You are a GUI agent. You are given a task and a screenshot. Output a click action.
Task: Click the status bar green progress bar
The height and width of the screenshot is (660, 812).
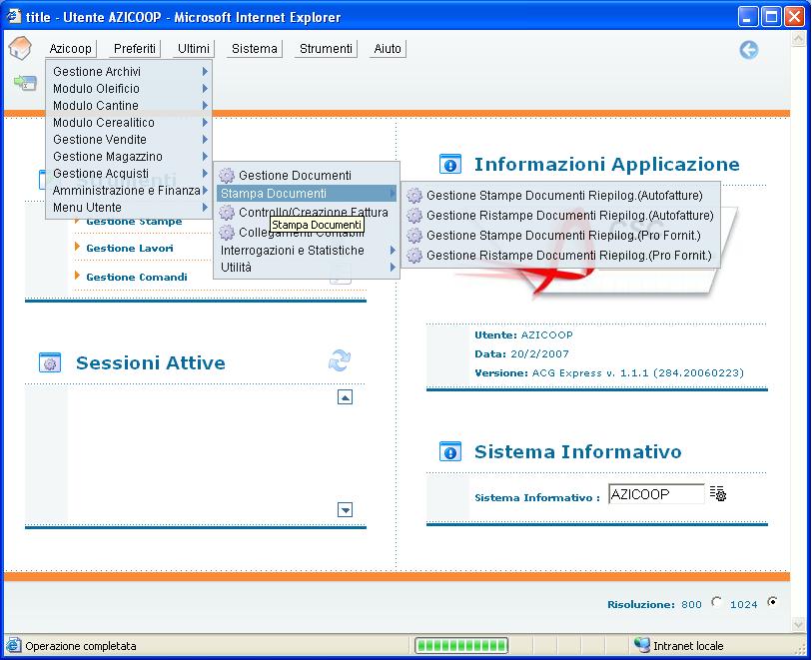pos(460,645)
